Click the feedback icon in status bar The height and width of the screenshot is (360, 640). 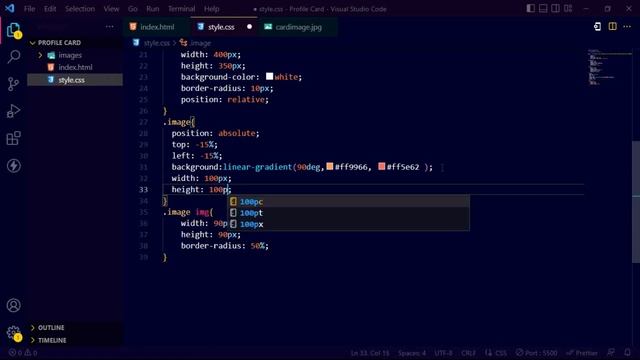[611, 353]
